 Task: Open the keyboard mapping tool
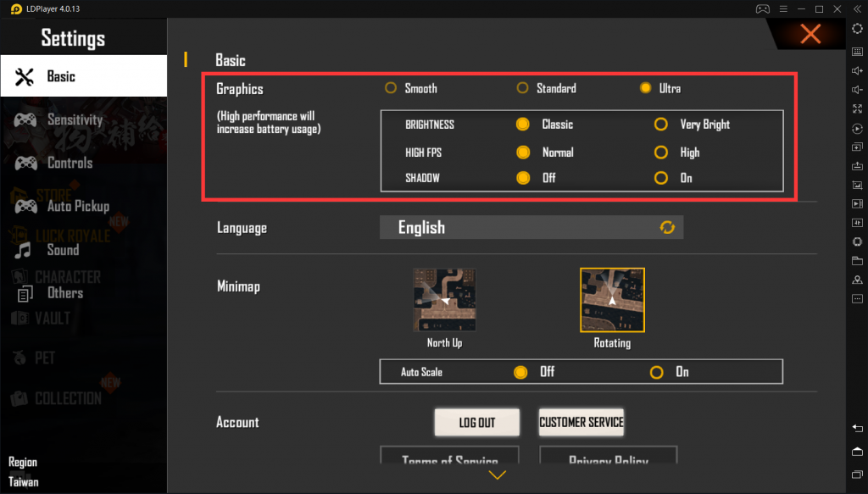[857, 51]
